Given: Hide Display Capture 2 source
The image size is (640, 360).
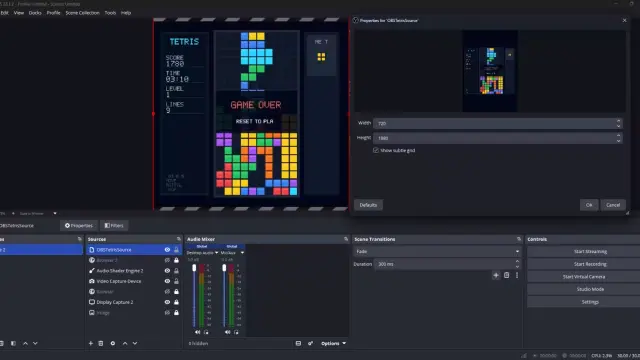Looking at the screenshot, I should click(x=167, y=302).
